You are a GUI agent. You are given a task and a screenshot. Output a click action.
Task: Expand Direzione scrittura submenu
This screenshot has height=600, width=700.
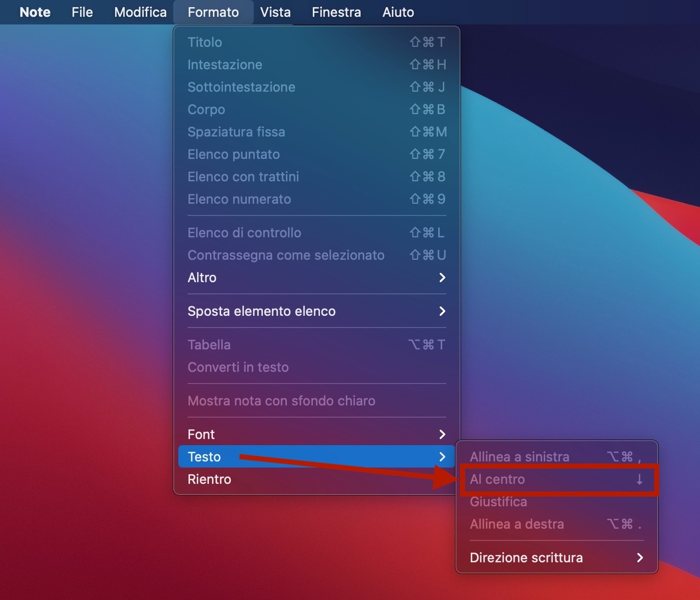(557, 558)
